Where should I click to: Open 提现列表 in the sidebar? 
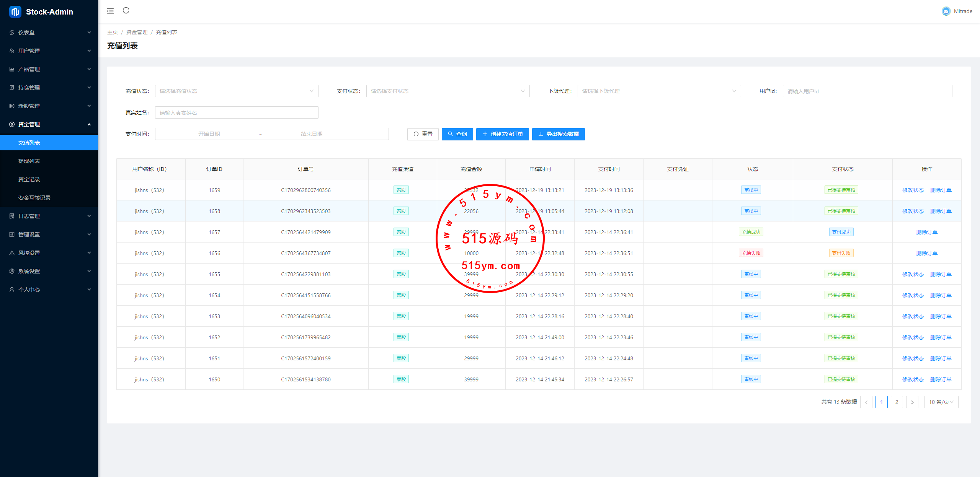(29, 161)
